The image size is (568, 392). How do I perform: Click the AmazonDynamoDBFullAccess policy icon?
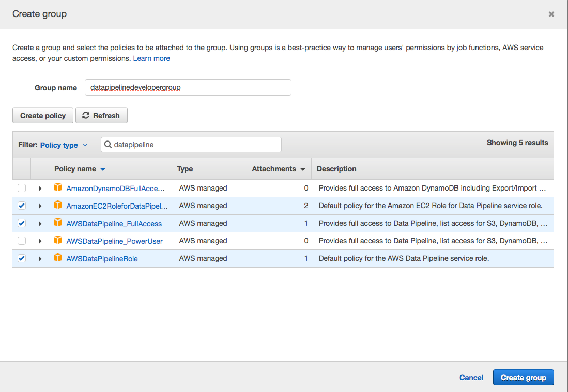[58, 187]
